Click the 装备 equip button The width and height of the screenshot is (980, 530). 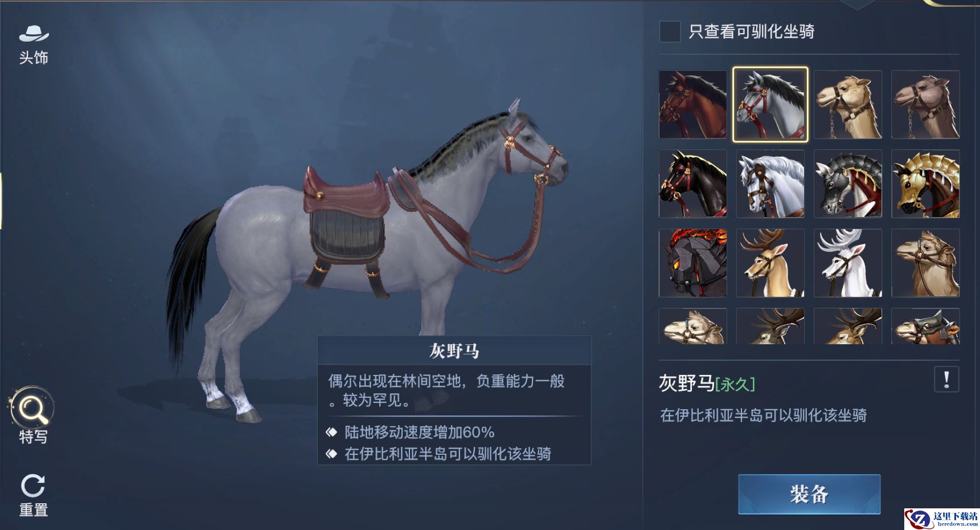[809, 494]
